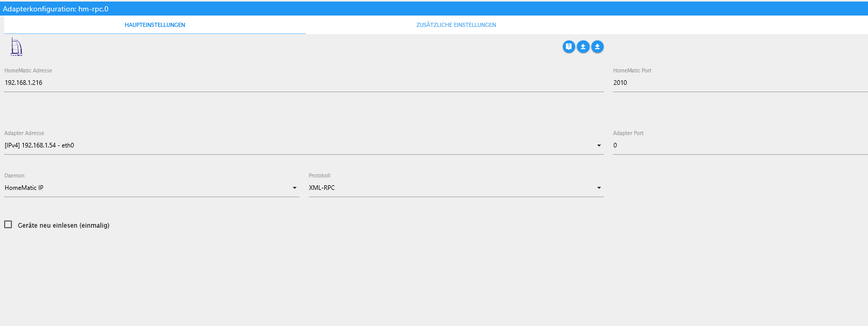
Task: Click the 'HomeMatic Adresse' field label
Action: coord(29,70)
